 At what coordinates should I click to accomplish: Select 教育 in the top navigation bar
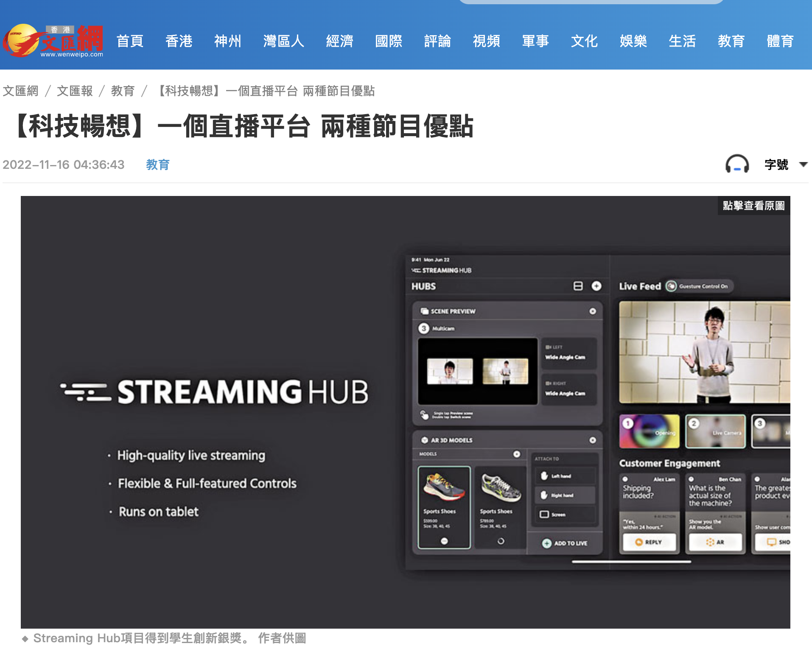(x=731, y=41)
